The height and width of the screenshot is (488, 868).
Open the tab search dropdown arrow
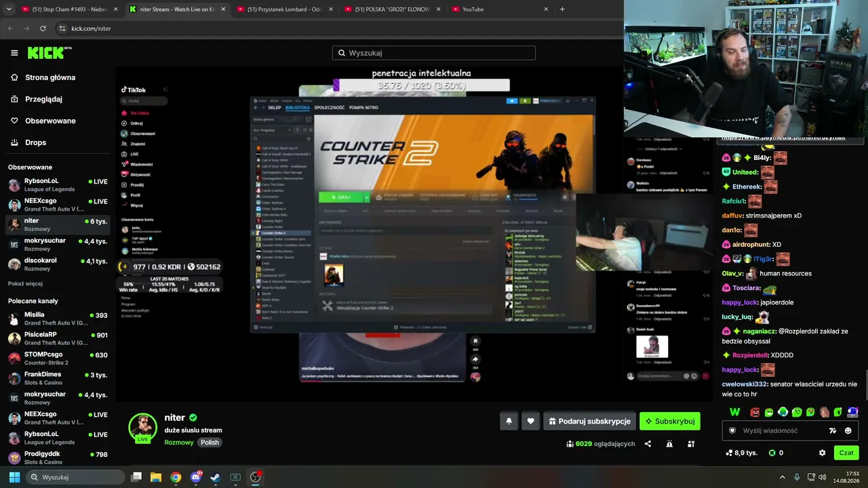pos(9,9)
